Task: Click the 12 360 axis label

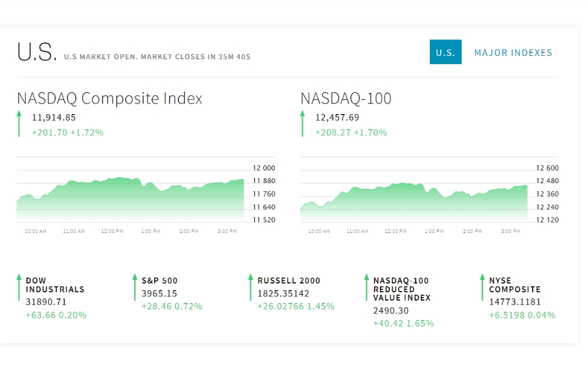Action: [547, 194]
